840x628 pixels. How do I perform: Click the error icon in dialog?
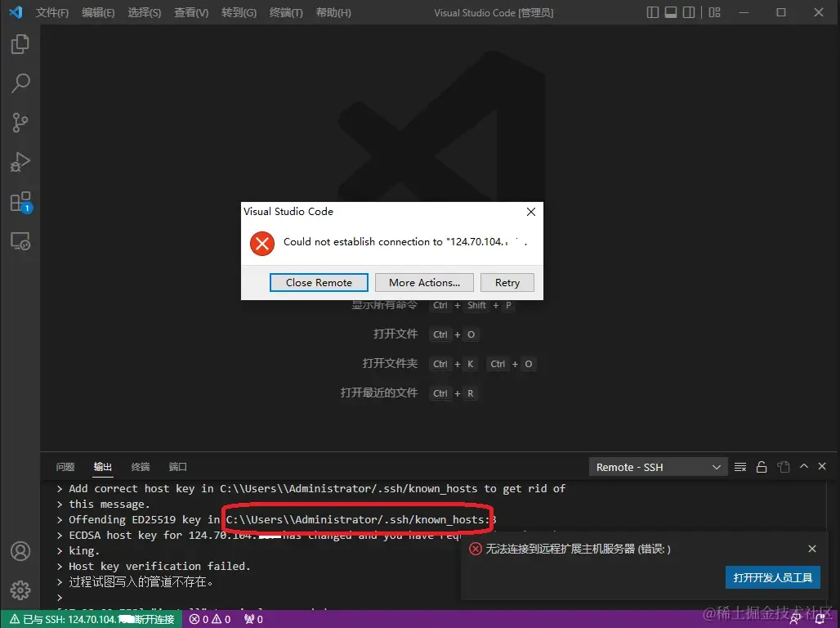(x=262, y=244)
